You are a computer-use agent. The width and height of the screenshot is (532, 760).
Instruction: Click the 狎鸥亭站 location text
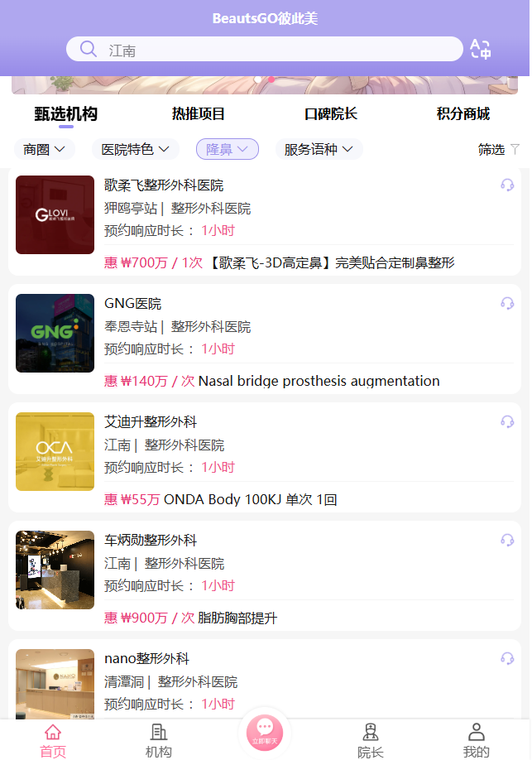click(x=131, y=209)
